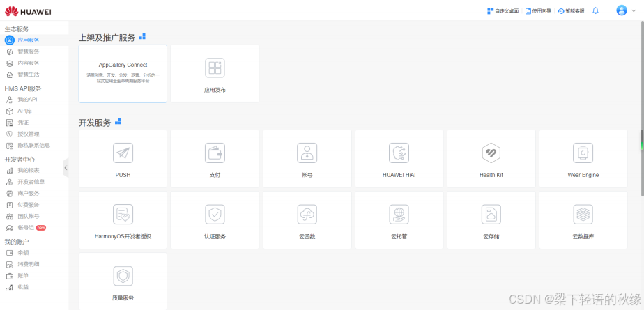This screenshot has width=644, height=310.
Task: Click the blue user avatar icon
Action: [x=622, y=10]
